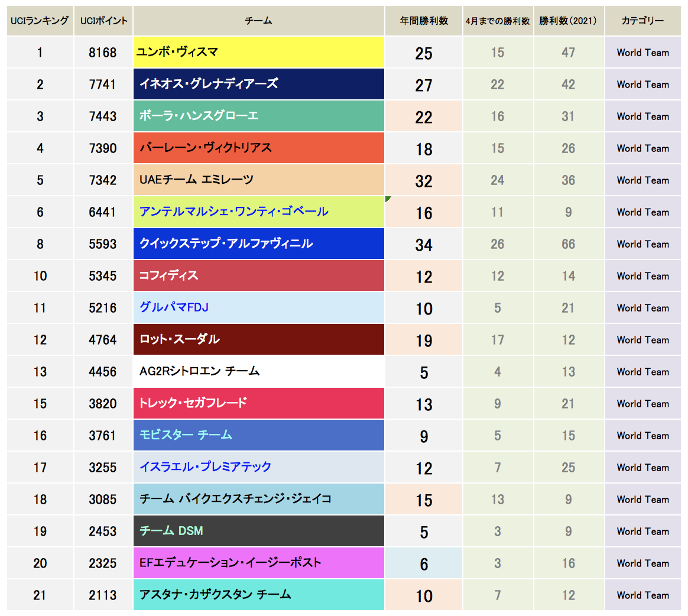The image size is (688, 616).
Task: Select the UAEチーム エミレーツ team cell
Action: [259, 180]
